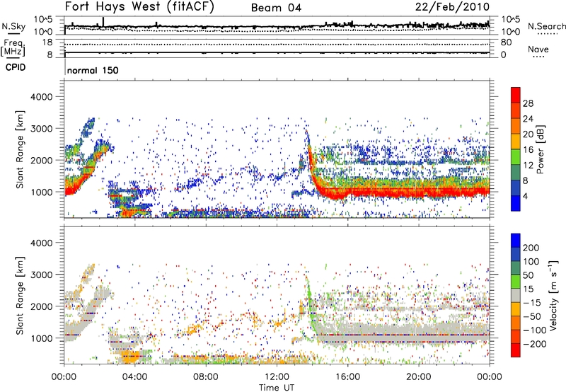
Task: Click the 'N.Search' legend label
Action: coord(546,26)
